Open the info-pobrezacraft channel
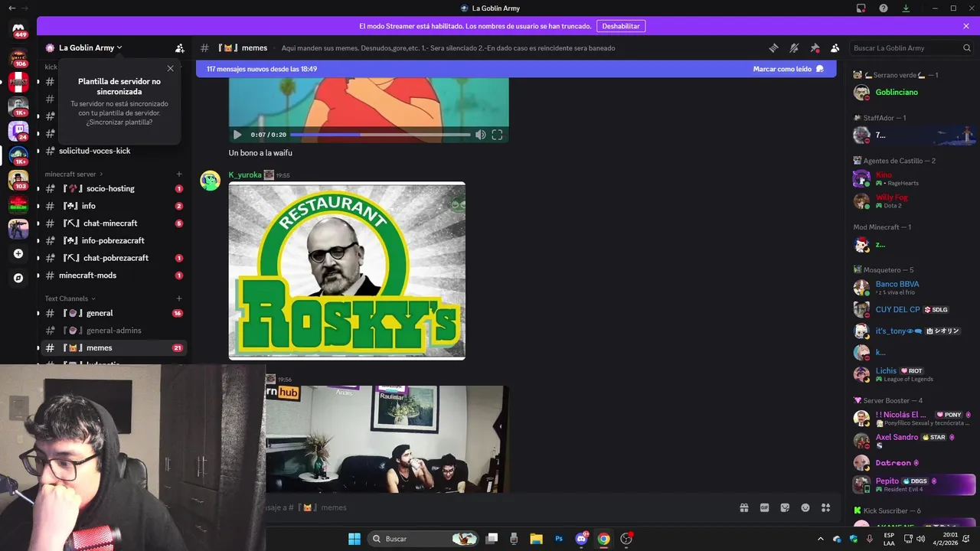980x551 pixels. (x=114, y=240)
